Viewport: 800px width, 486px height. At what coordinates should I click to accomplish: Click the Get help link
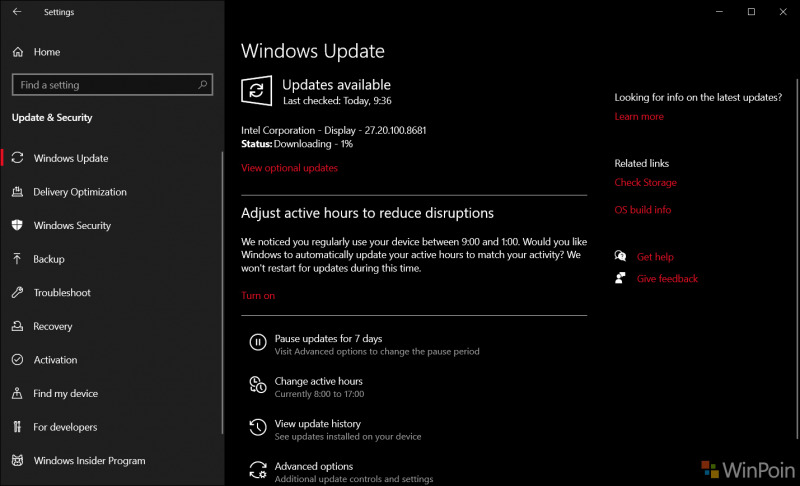tap(655, 257)
